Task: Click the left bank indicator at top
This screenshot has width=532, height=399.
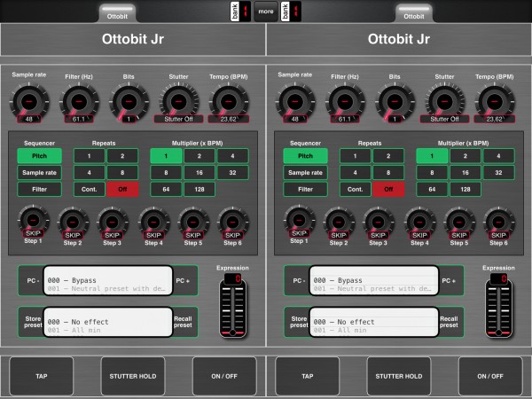Action: click(x=240, y=12)
